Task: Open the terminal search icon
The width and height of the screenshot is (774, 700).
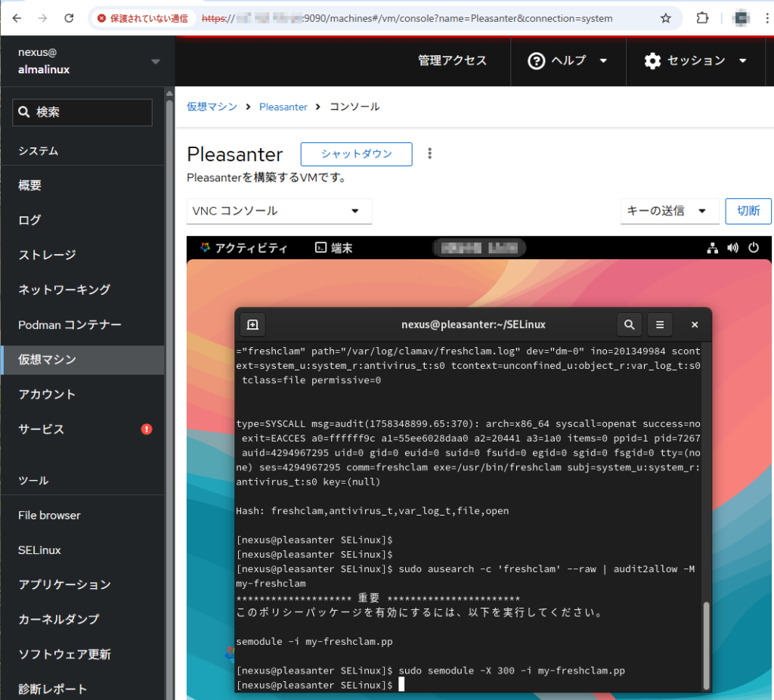Action: pyautogui.click(x=629, y=324)
